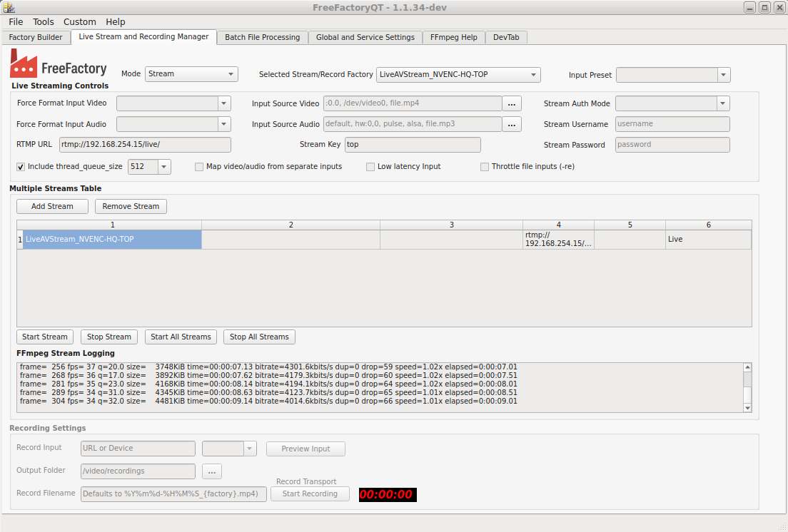Click Start All Streams button
The height and width of the screenshot is (532, 788).
pyautogui.click(x=181, y=337)
